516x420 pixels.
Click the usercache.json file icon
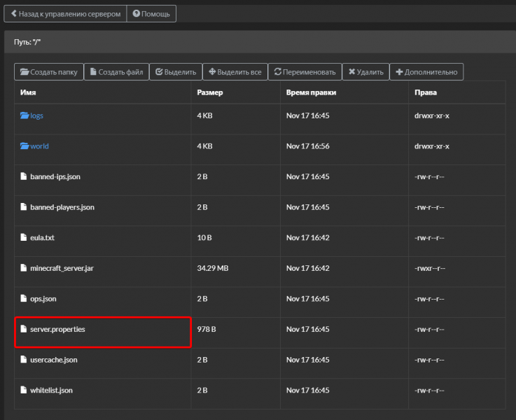click(x=23, y=360)
